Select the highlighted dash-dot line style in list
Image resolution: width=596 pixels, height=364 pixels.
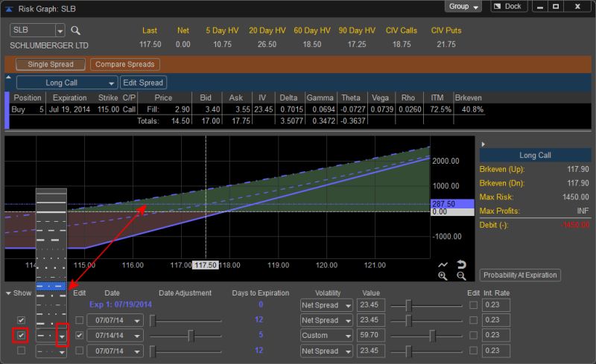coord(51,286)
